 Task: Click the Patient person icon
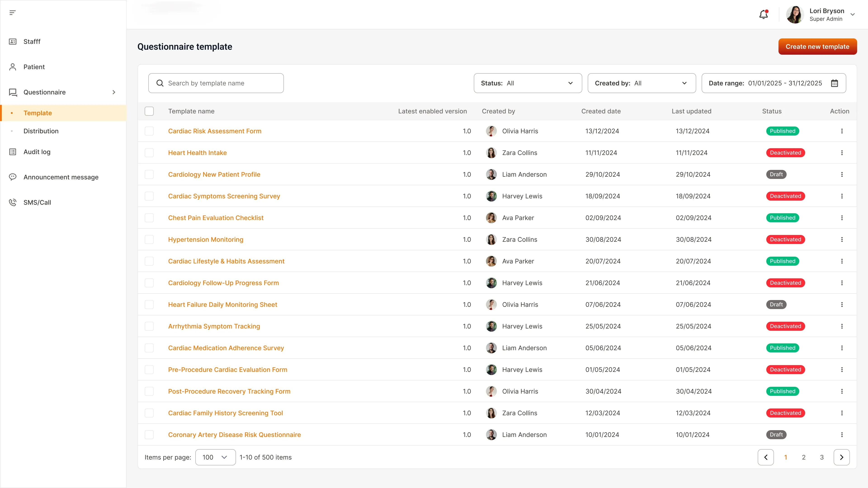[13, 67]
